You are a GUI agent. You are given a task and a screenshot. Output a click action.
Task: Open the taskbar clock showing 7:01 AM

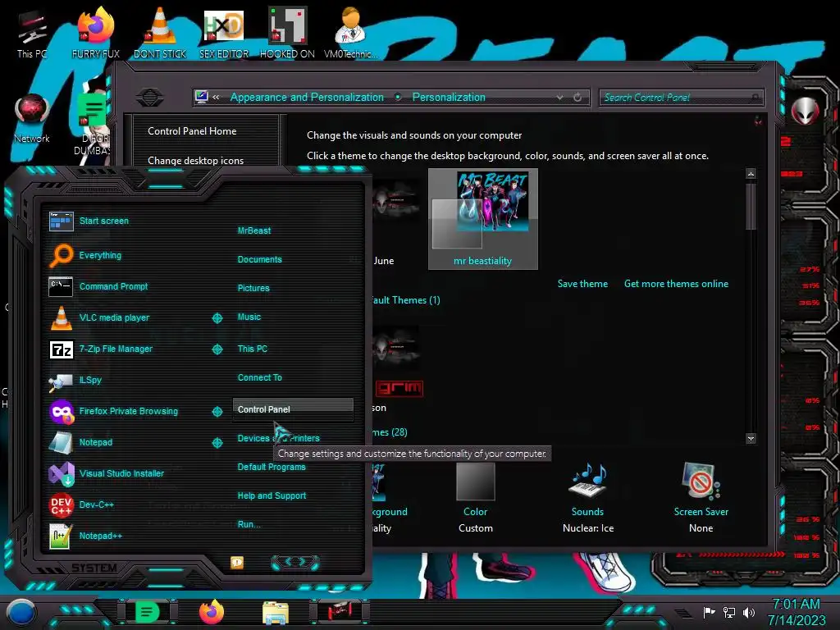pos(797,612)
